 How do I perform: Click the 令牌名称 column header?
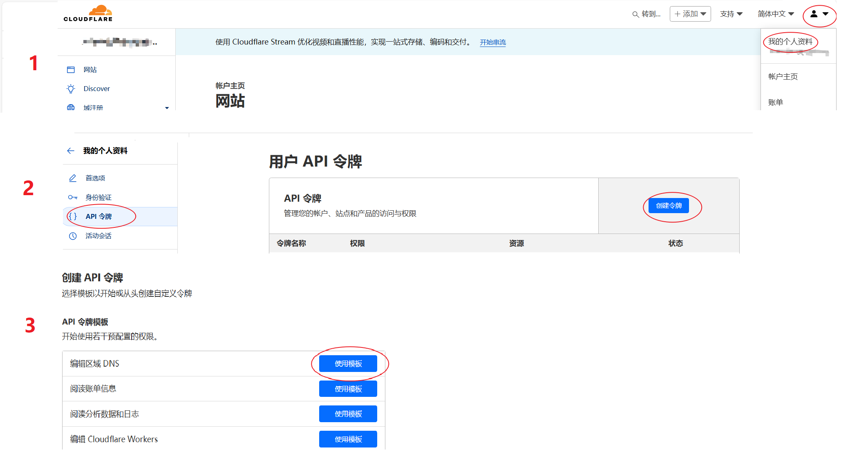point(291,243)
